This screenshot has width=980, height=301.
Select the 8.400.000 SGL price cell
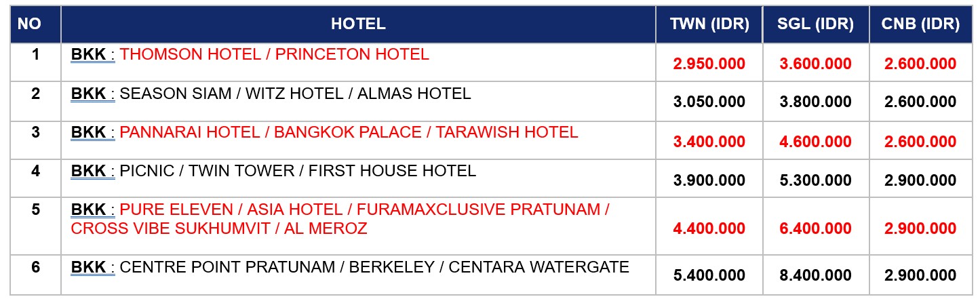pos(816,275)
